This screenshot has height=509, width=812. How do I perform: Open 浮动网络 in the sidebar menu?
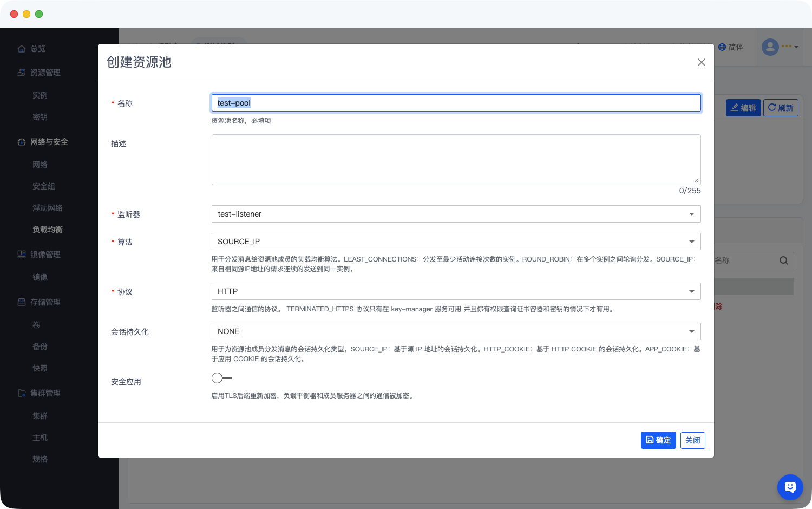tap(48, 208)
